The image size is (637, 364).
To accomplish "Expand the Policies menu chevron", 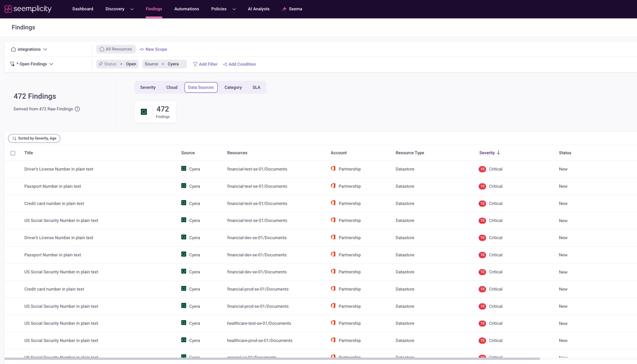I will 234,9.
